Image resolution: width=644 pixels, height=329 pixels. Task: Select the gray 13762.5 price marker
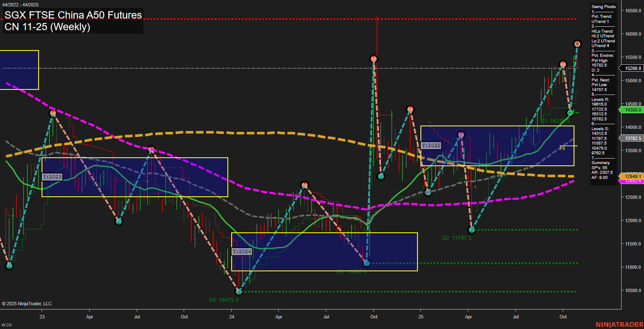tap(632, 138)
